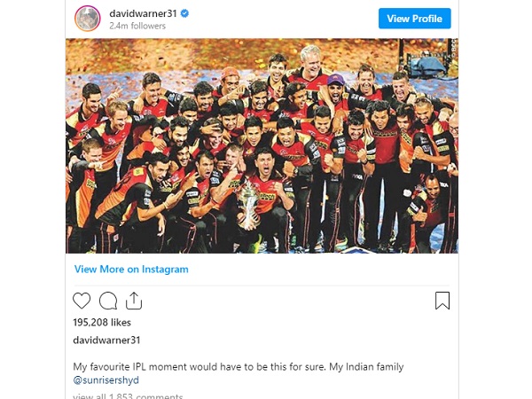Open comments via the speech bubble icon

(x=108, y=301)
